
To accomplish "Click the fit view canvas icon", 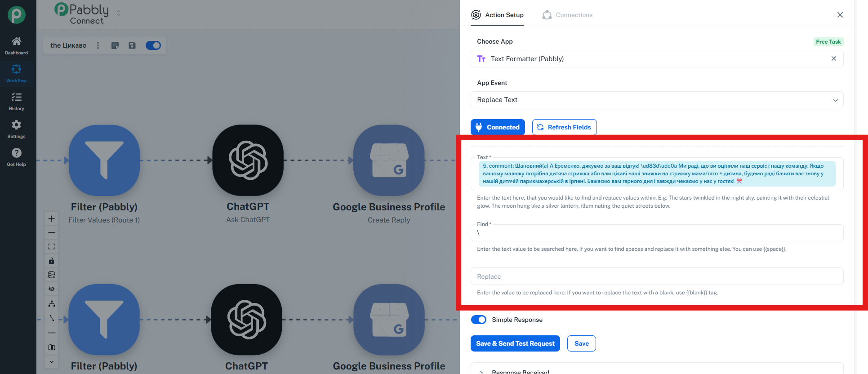I will (52, 247).
